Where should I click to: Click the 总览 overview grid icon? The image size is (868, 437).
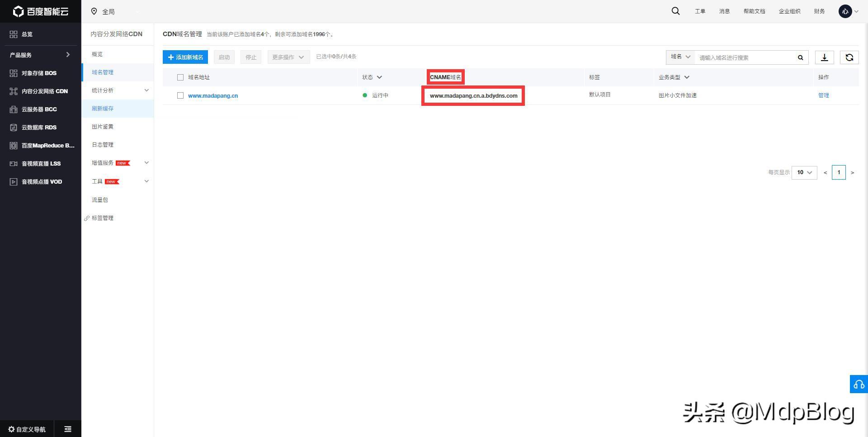coord(14,34)
